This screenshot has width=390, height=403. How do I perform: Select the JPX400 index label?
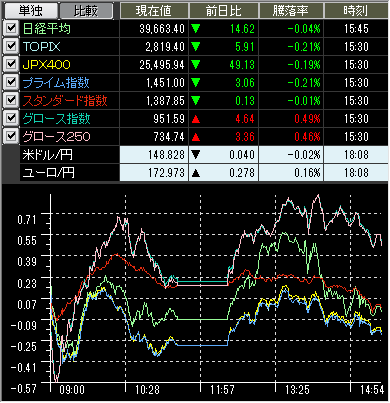(x=47, y=65)
